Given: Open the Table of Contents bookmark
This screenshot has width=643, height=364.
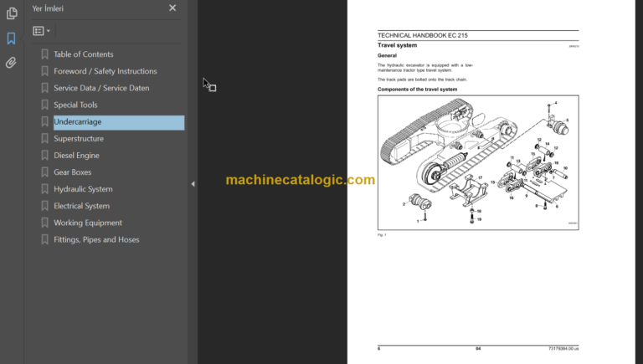Looking at the screenshot, I should 83,54.
